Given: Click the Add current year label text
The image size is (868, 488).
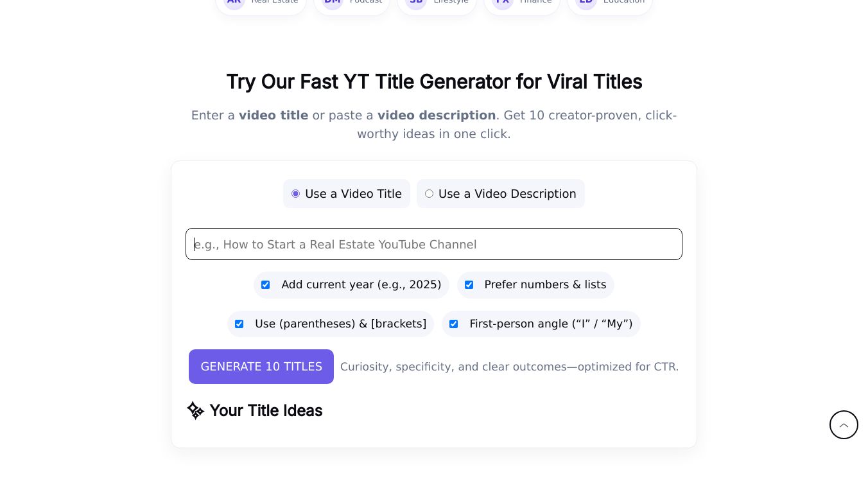Looking at the screenshot, I should (x=361, y=285).
